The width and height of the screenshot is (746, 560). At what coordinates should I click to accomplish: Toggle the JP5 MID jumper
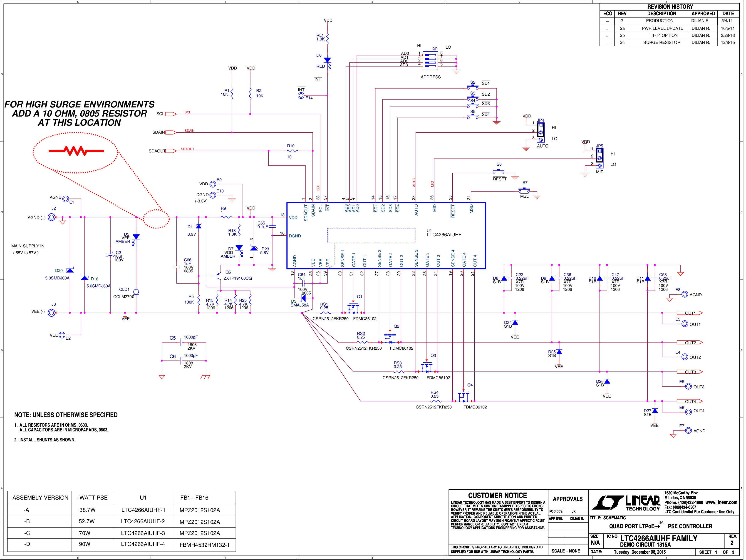coord(600,158)
